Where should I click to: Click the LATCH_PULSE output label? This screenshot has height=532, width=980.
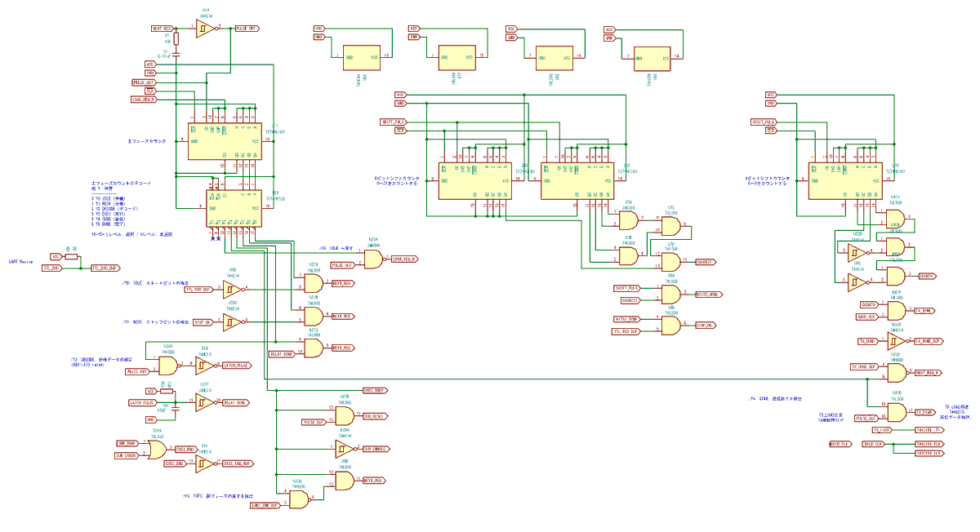coord(236,366)
